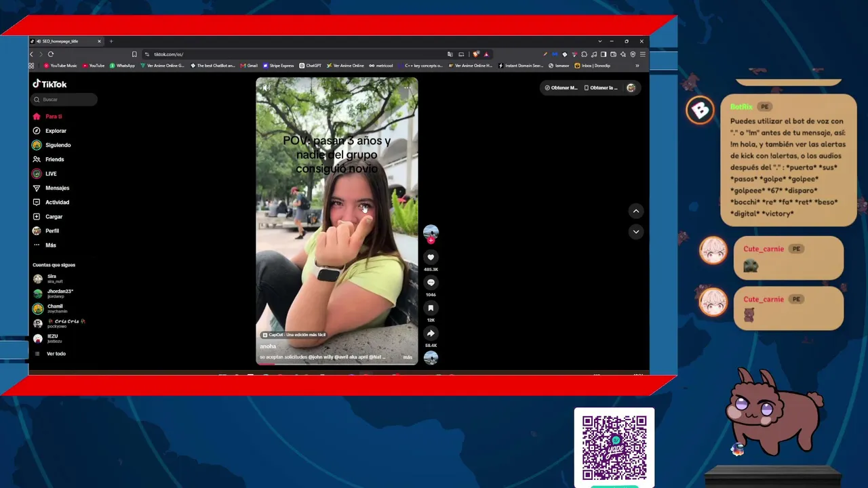868x488 pixels.
Task: Open the YouTube Music bookmark
Action: coord(60,66)
